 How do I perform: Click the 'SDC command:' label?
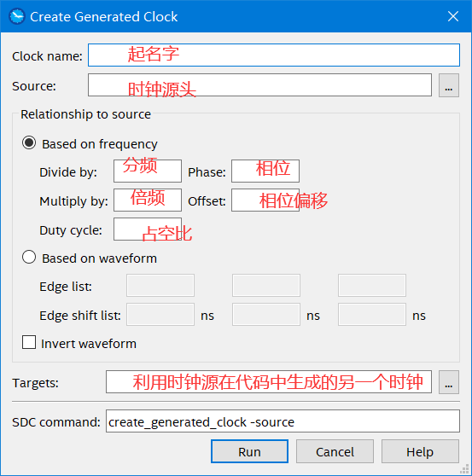(x=56, y=422)
